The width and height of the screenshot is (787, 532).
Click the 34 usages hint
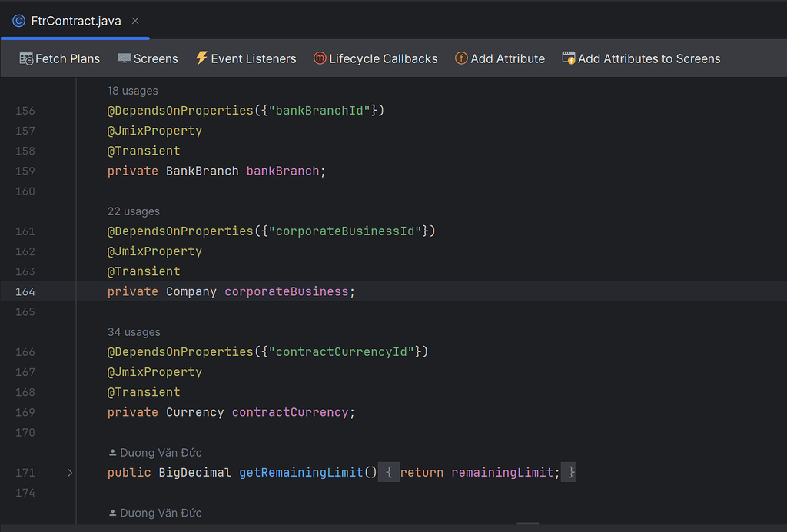click(134, 332)
